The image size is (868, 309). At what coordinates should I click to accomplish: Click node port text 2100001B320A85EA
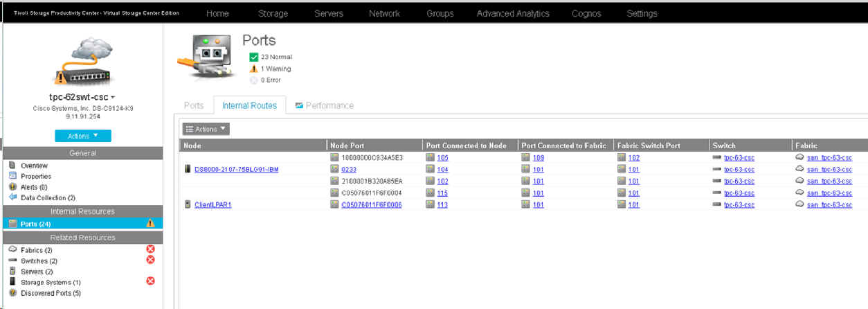point(372,181)
